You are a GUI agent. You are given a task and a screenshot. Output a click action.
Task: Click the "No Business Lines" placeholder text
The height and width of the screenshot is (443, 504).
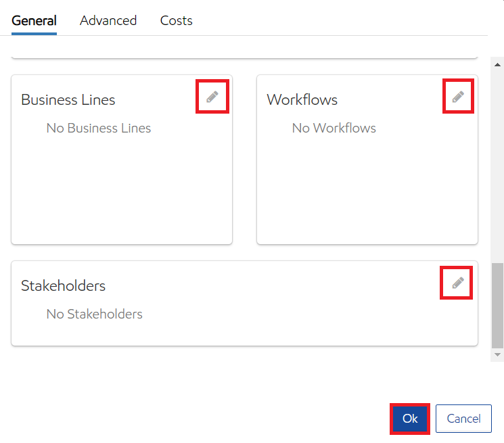pyautogui.click(x=99, y=128)
